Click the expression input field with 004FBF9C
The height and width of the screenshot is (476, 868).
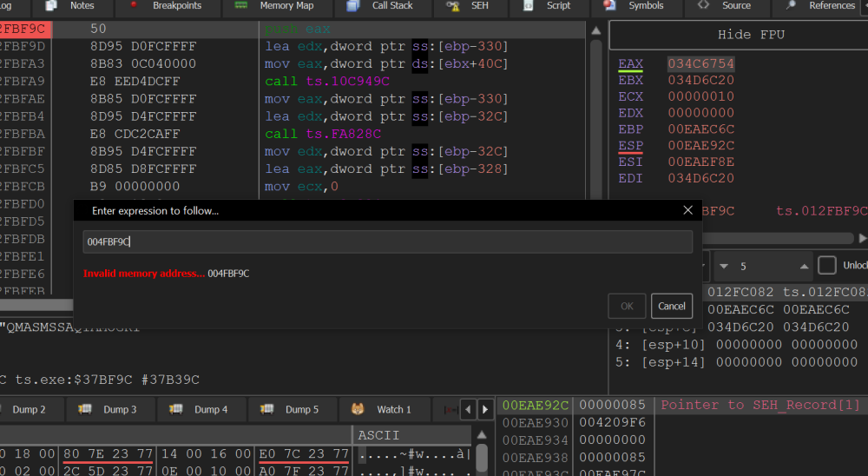[387, 242]
